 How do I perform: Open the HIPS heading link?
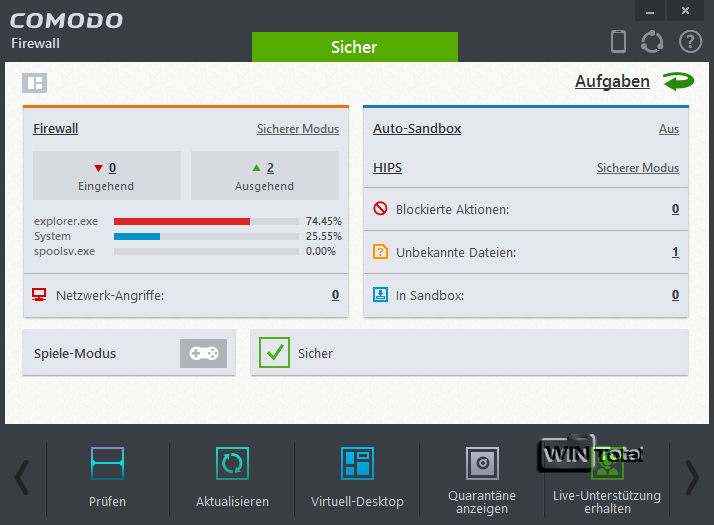pos(388,168)
